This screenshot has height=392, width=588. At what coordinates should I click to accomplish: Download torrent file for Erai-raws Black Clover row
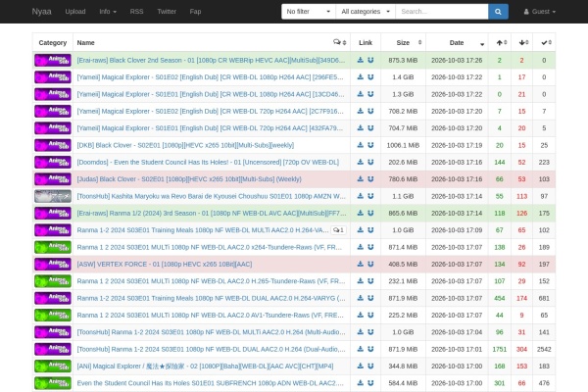click(x=361, y=60)
